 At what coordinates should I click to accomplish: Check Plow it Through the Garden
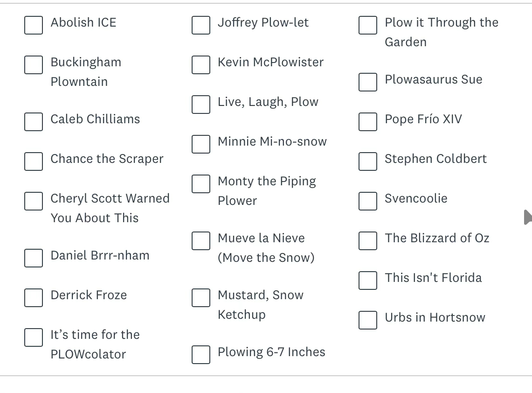tap(368, 25)
